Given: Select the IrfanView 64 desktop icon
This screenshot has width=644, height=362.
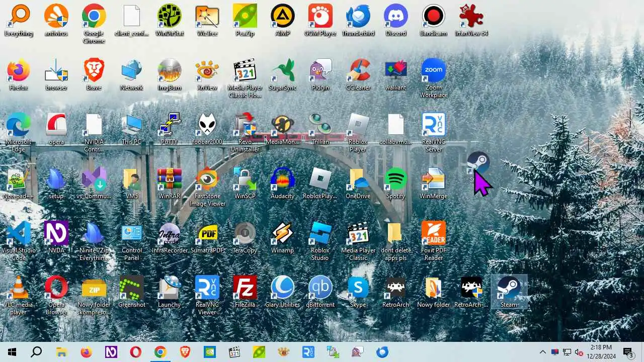Looking at the screenshot, I should pyautogui.click(x=471, y=20).
